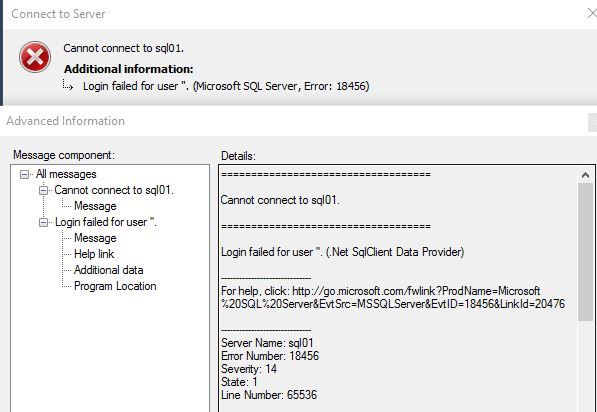Click the scroll up arrow in Details
This screenshot has width=597, height=412.
585,175
